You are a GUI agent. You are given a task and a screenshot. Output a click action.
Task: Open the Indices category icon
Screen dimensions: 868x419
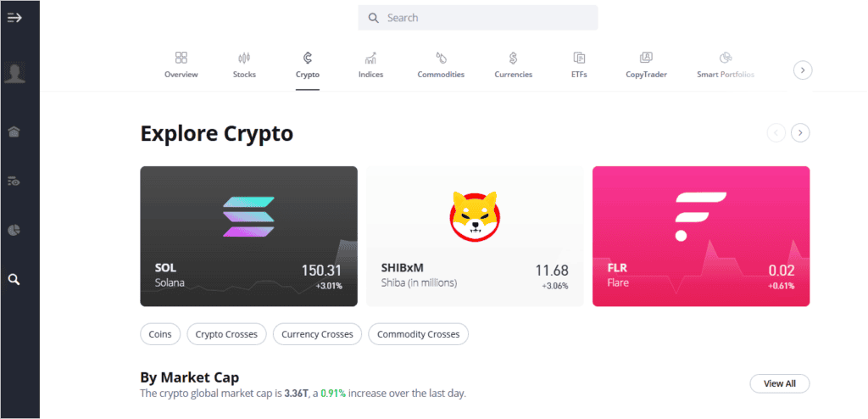(x=370, y=59)
